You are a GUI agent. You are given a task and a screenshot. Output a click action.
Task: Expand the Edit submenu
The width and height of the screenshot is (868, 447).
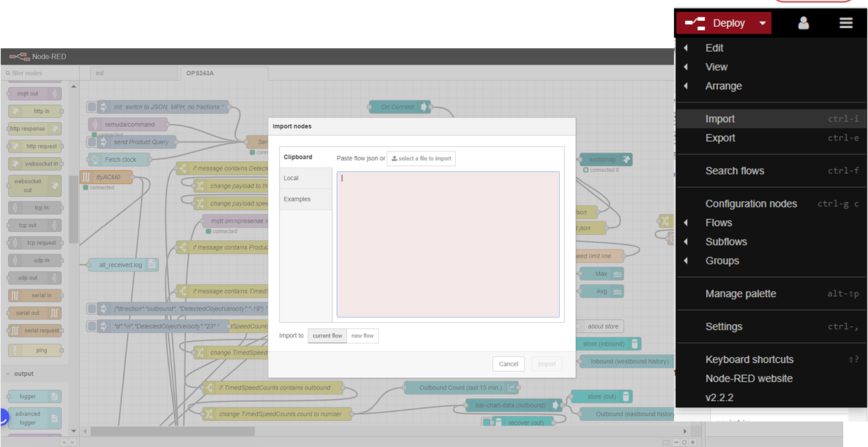tap(771, 48)
